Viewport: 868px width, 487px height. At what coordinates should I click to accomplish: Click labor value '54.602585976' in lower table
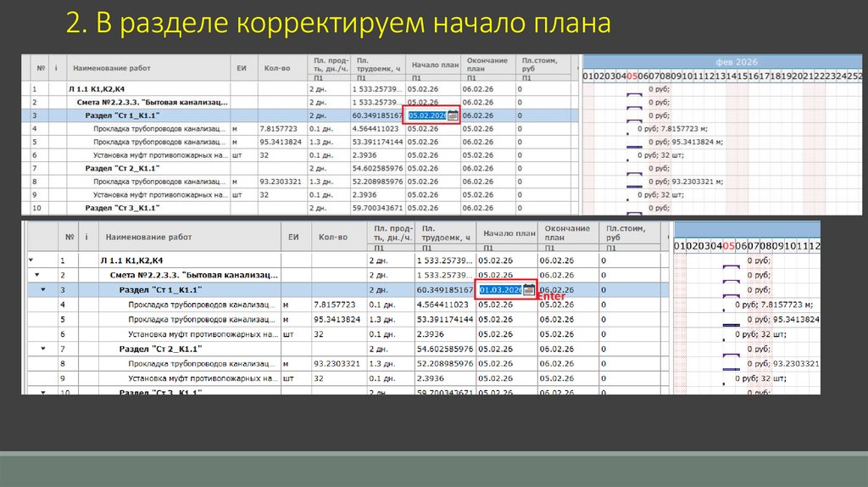click(x=445, y=349)
